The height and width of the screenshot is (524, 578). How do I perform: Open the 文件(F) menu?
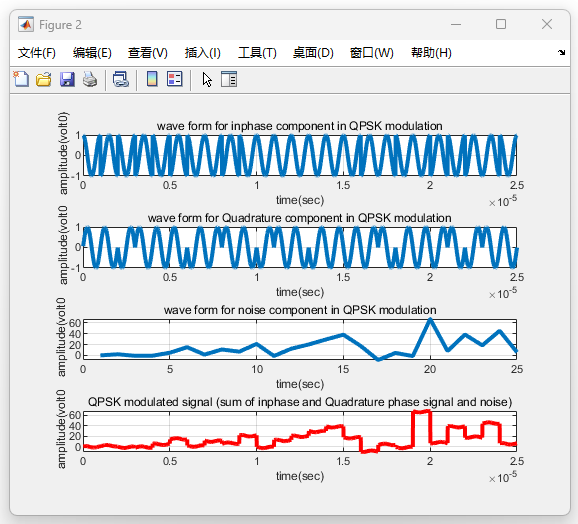click(36, 53)
